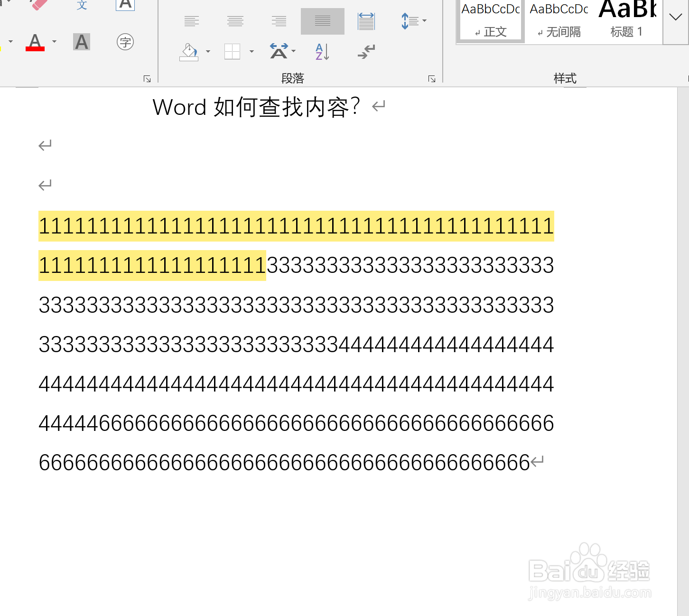Apply distributed alignment
689x616 pixels.
[366, 21]
